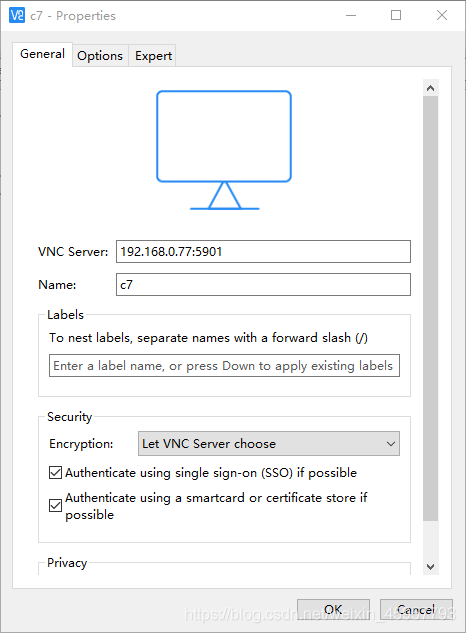Click the label name input box
The image size is (466, 633).
tap(224, 366)
